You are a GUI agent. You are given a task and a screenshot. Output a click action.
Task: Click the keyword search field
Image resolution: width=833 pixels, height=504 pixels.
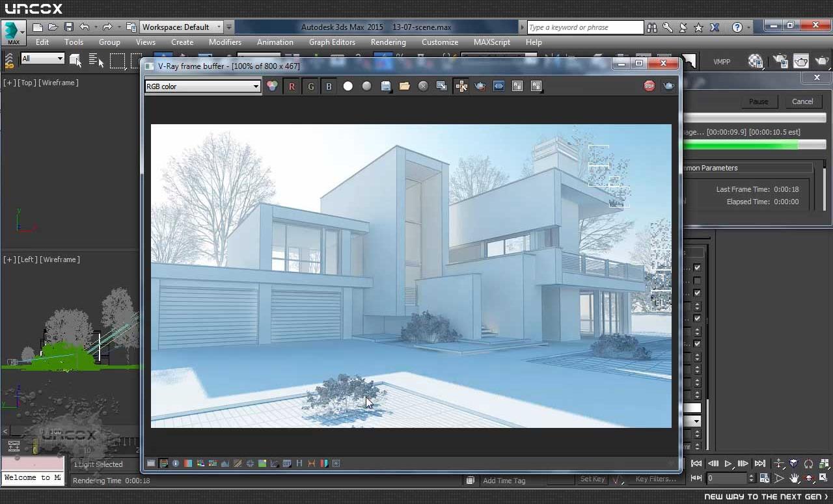point(585,27)
